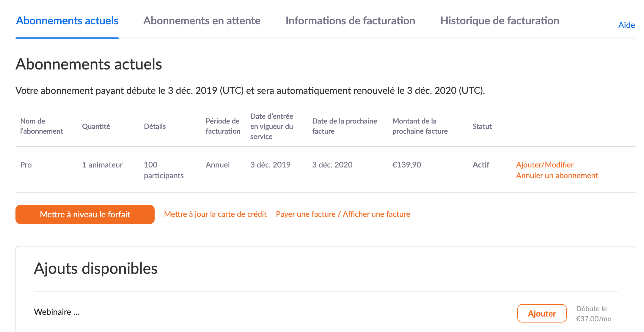Click Annuler un abonnement link

557,176
